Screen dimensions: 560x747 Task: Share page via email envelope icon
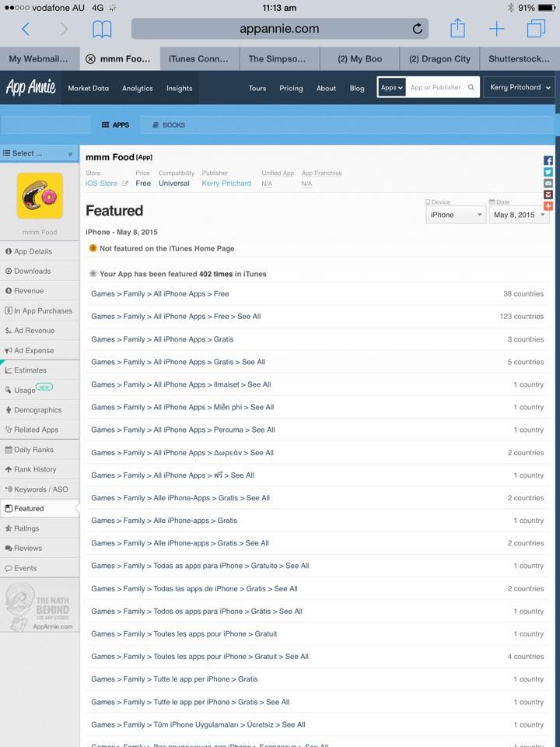point(548,184)
